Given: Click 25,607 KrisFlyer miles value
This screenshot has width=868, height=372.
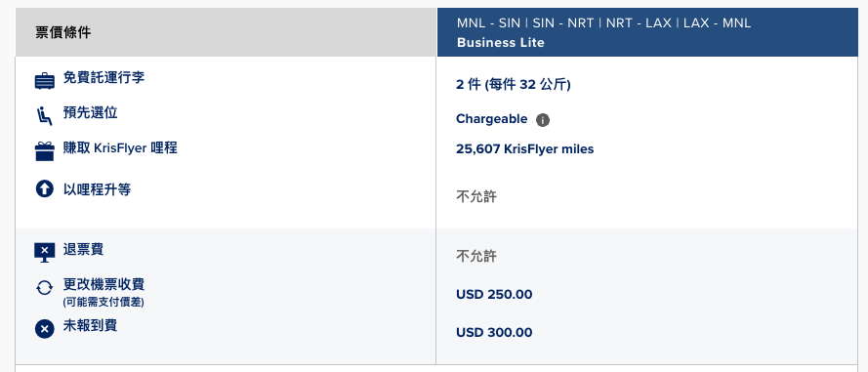Looking at the screenshot, I should point(524,149).
